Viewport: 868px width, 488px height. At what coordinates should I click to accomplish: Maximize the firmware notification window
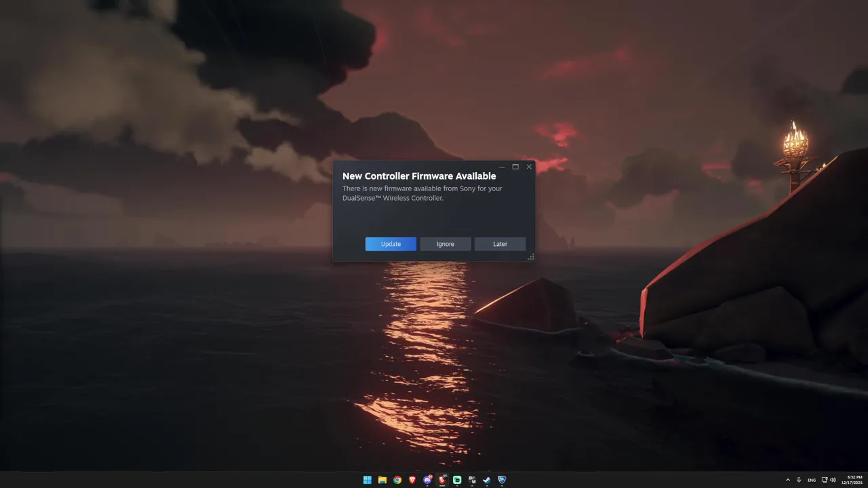[x=515, y=167]
